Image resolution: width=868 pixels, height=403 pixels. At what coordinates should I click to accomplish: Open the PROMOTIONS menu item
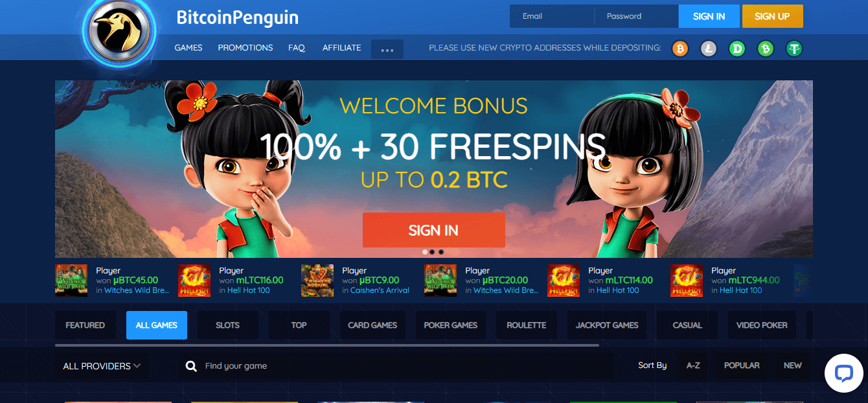(x=246, y=48)
